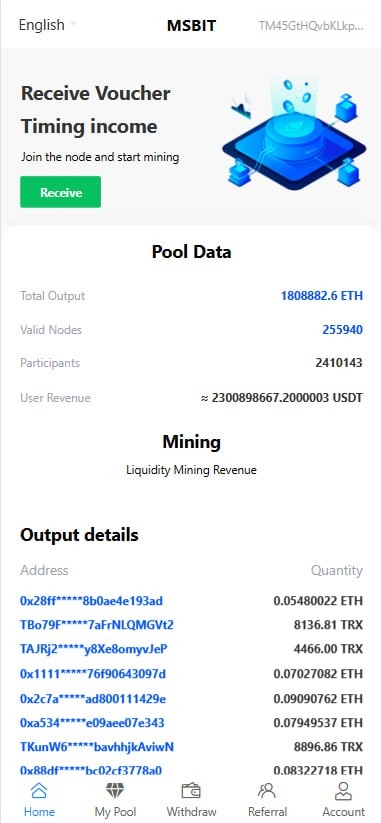
Task: Open address TBo79F*****7aFrNLQMGVt2
Action: point(97,625)
